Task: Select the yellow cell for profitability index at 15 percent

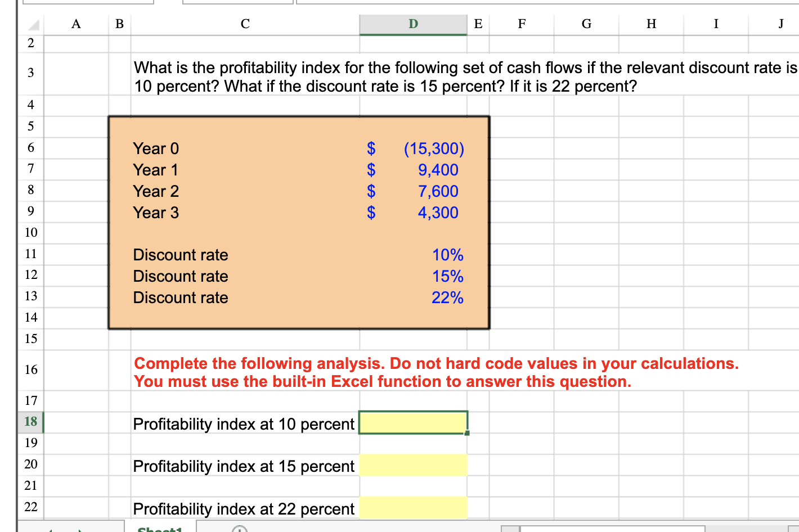Action: click(x=413, y=465)
